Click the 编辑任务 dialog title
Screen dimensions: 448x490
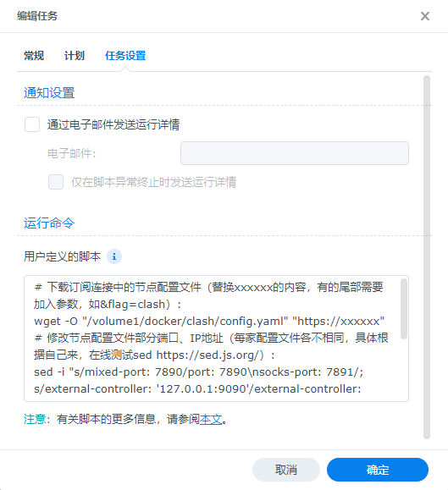[x=37, y=16]
